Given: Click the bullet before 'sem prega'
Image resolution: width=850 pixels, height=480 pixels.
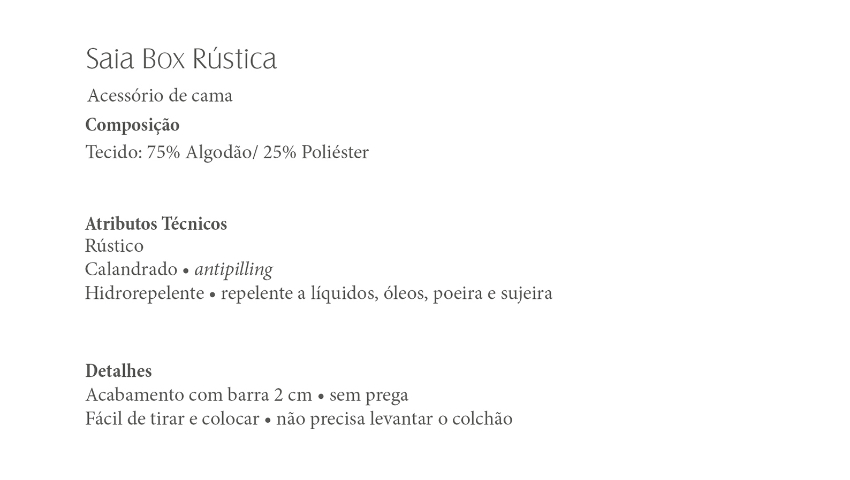Looking at the screenshot, I should click(320, 396).
